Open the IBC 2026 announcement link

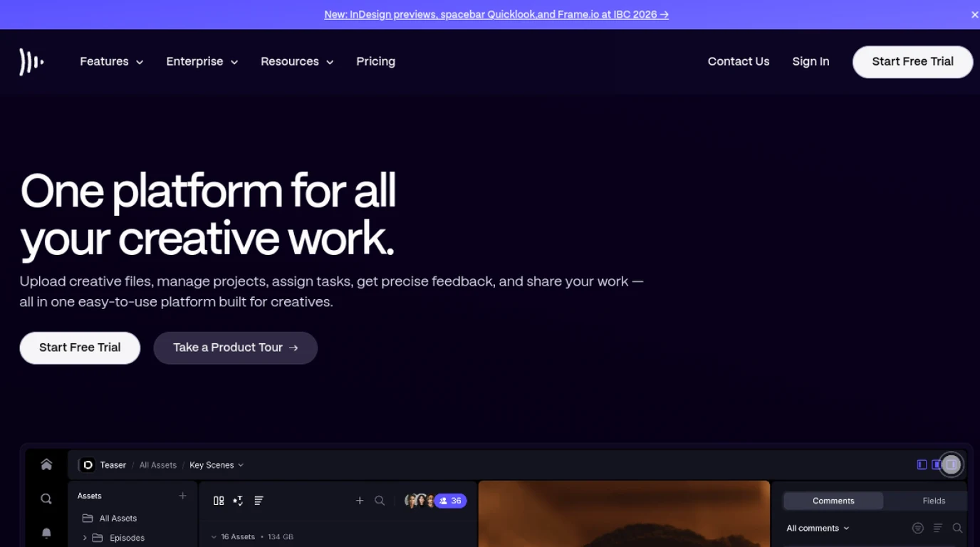pos(496,14)
